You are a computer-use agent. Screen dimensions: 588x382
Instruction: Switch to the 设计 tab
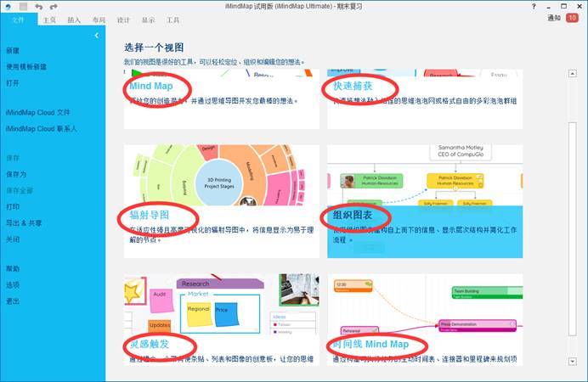(x=123, y=20)
